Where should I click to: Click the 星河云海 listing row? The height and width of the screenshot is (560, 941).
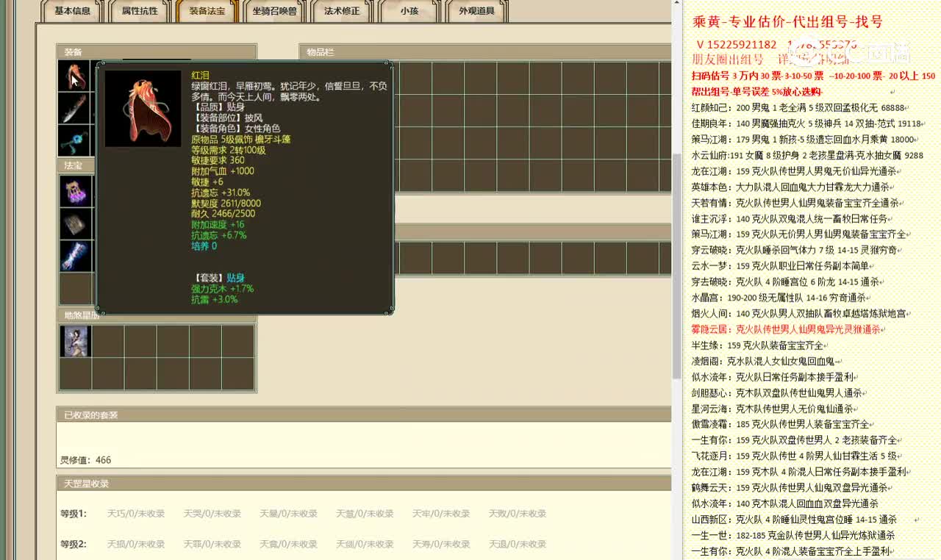pyautogui.click(x=775, y=409)
